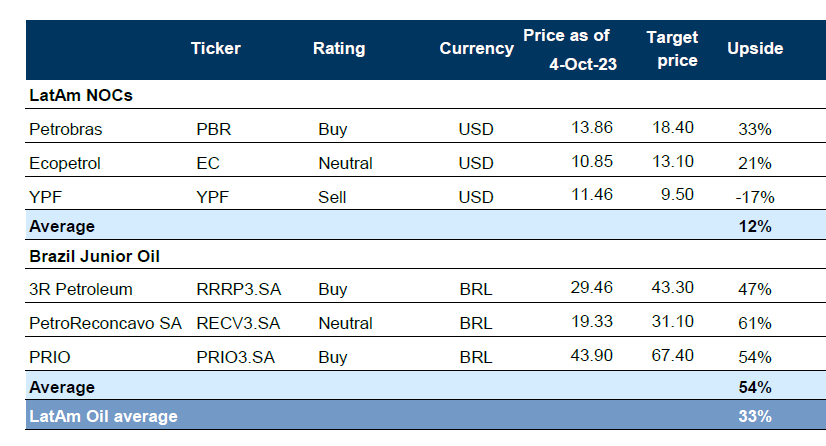826x446 pixels.
Task: Click the 3R Petroleum price 29.46
Action: [x=590, y=289]
